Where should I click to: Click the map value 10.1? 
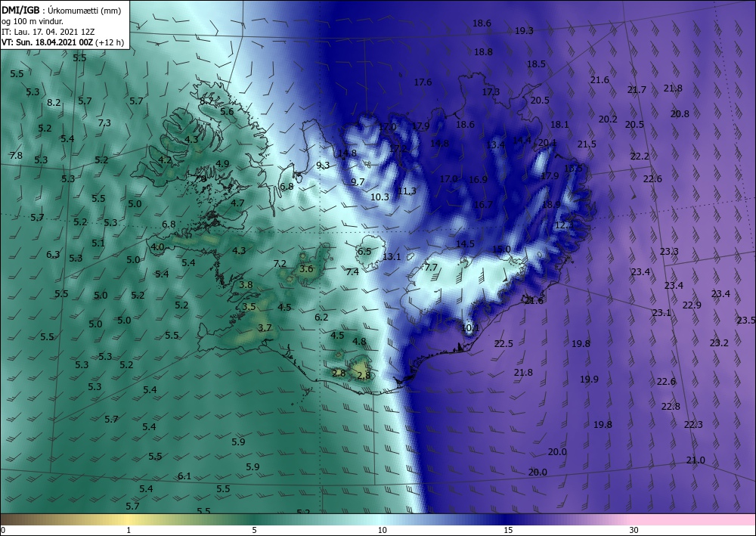pyautogui.click(x=470, y=328)
